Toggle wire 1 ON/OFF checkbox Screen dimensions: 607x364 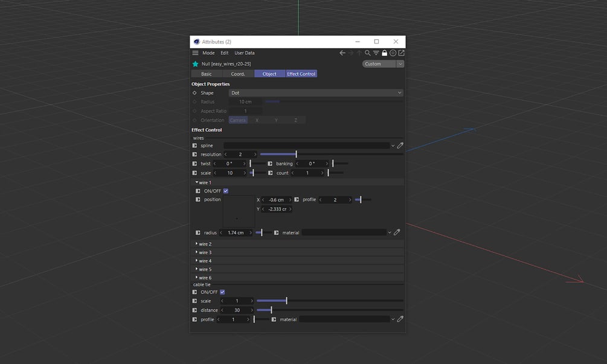(x=226, y=191)
